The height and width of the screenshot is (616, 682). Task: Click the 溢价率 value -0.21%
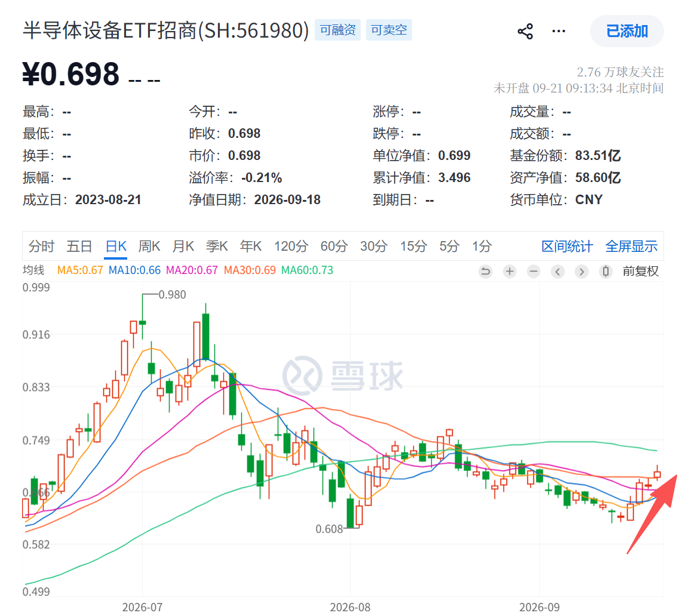pyautogui.click(x=262, y=178)
